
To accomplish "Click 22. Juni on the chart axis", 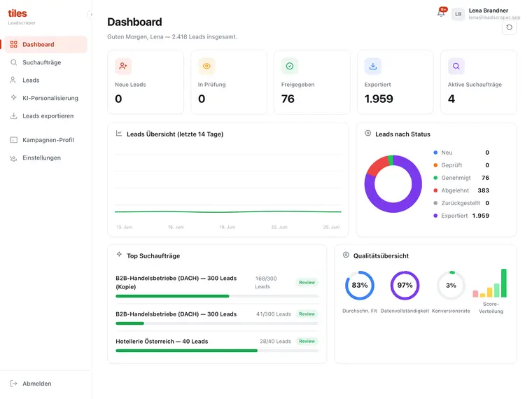I will 279,227.
